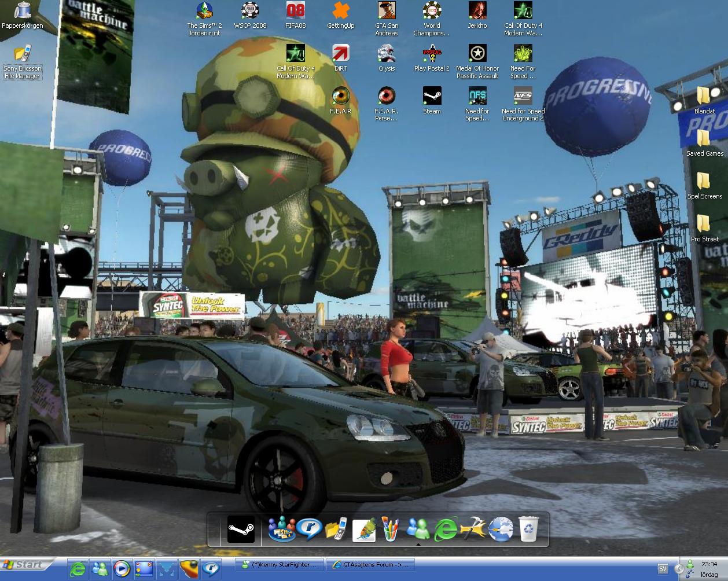Launch FIFA08 from the desktop
728x581 pixels.
295,11
